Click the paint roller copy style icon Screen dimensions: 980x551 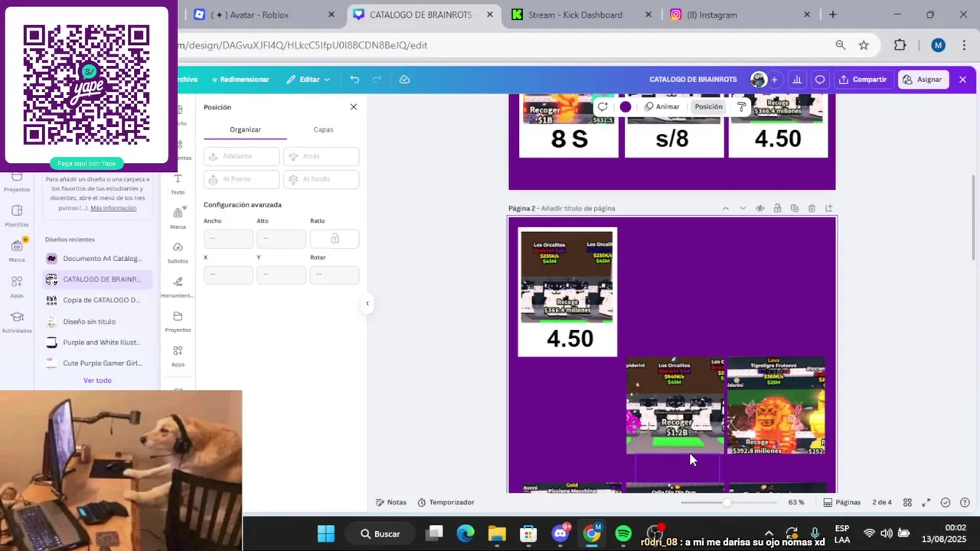click(x=741, y=107)
